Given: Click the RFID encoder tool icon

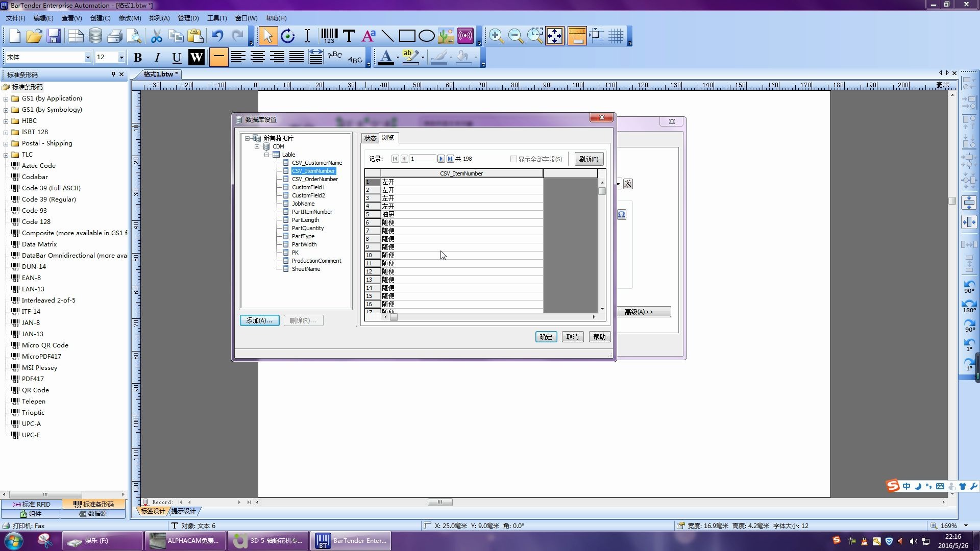Looking at the screenshot, I should click(x=465, y=36).
